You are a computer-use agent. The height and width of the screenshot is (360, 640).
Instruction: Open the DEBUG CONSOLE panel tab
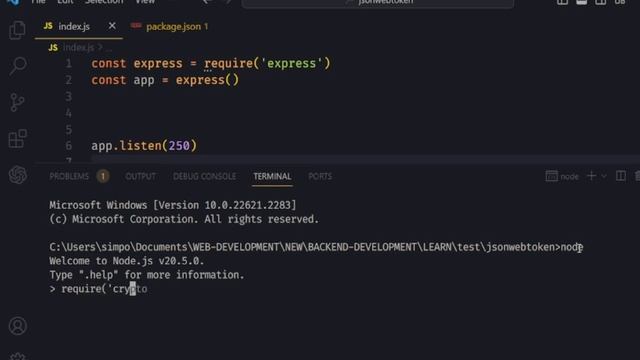click(204, 176)
